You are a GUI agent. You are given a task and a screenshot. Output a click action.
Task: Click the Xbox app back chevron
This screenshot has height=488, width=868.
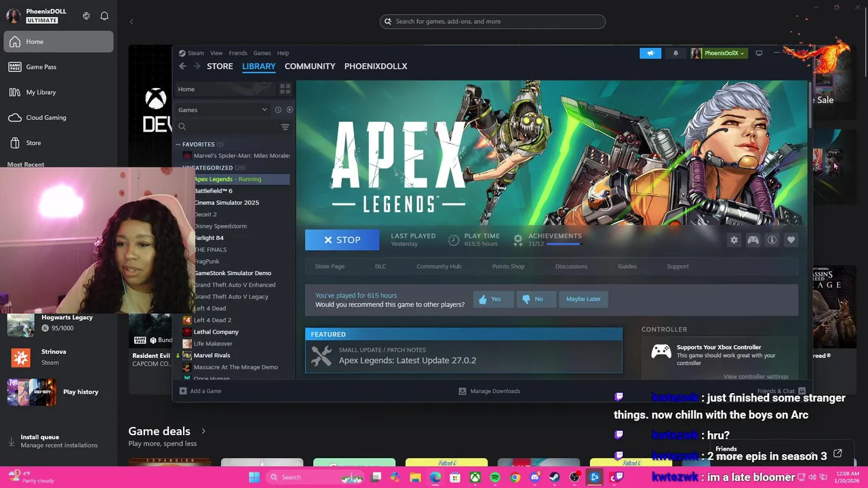coord(132,22)
